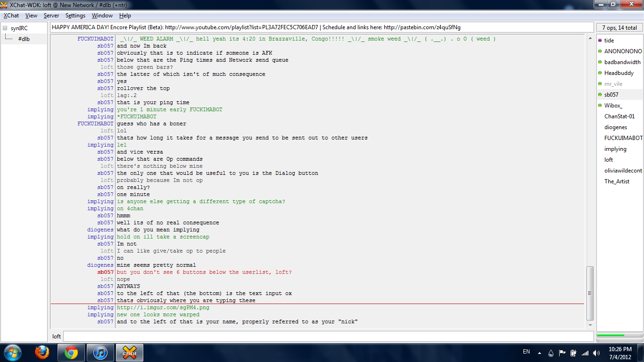Open the XChat menu

click(11, 16)
